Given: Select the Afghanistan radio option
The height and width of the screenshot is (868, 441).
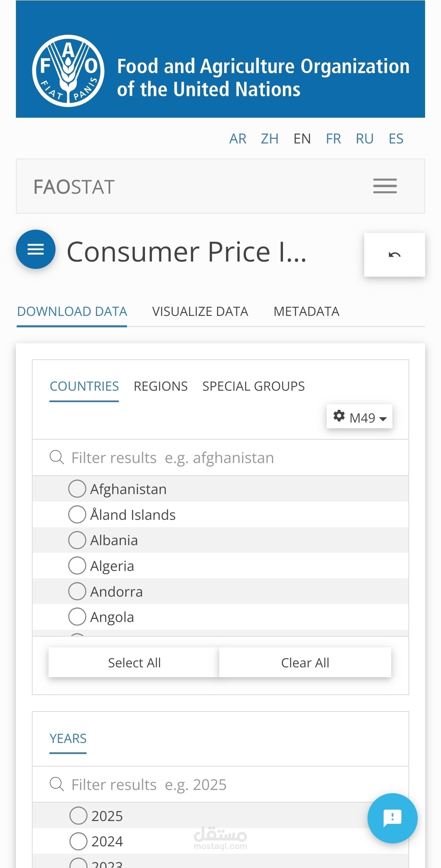Looking at the screenshot, I should pos(77,489).
